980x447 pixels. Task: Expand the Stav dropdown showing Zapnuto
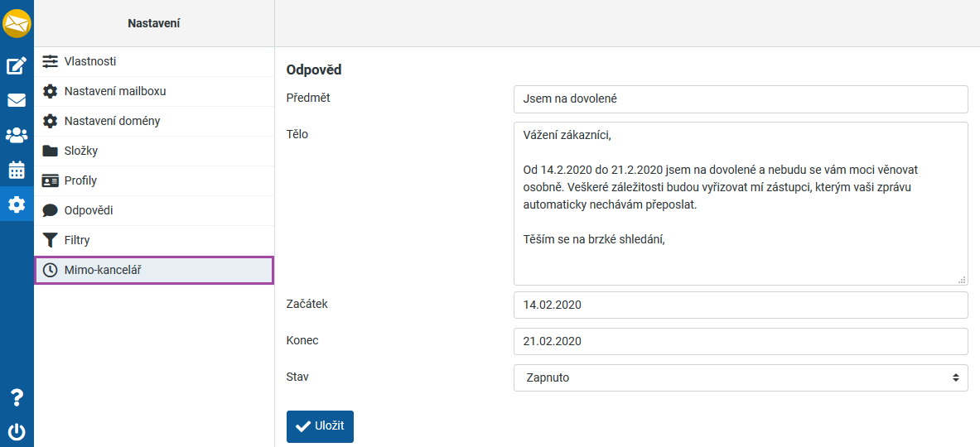pyautogui.click(x=740, y=377)
